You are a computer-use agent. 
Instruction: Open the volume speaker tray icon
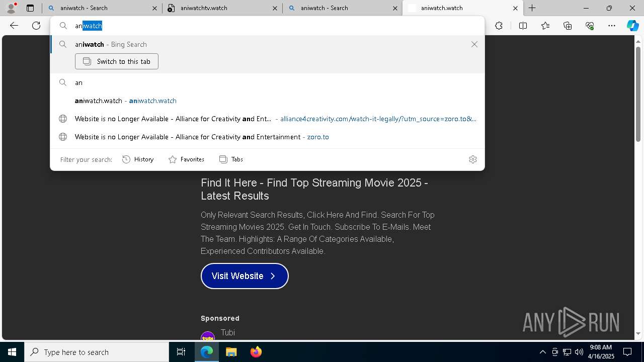(579, 352)
